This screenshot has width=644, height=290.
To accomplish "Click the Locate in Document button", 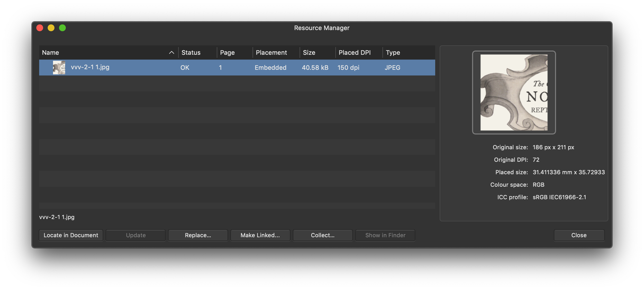I will coord(71,235).
